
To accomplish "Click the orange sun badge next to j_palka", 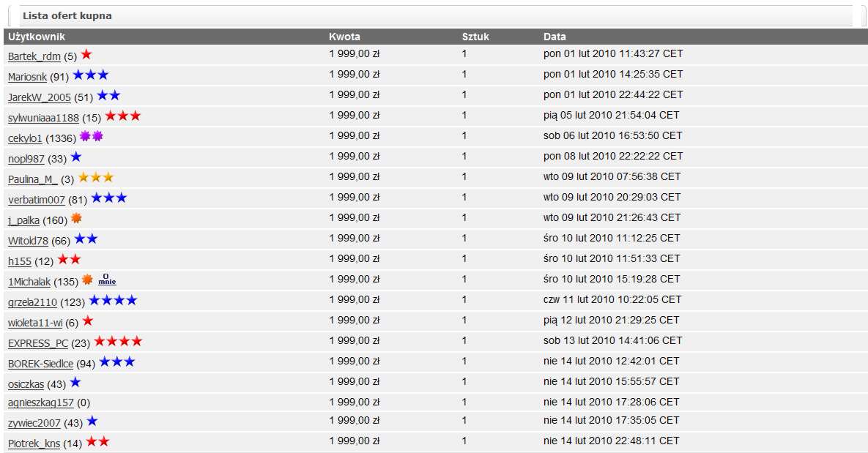I will click(x=76, y=219).
